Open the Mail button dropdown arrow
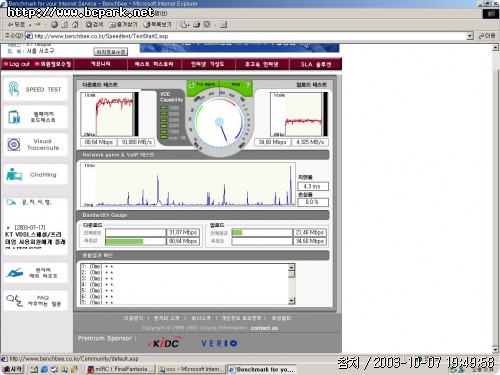The height and width of the screenshot is (375, 500). pos(189,25)
